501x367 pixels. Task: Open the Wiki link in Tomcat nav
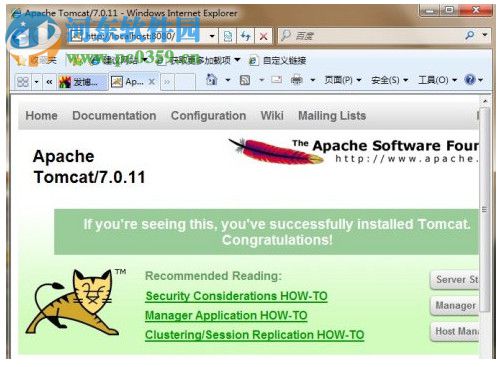[x=272, y=116]
